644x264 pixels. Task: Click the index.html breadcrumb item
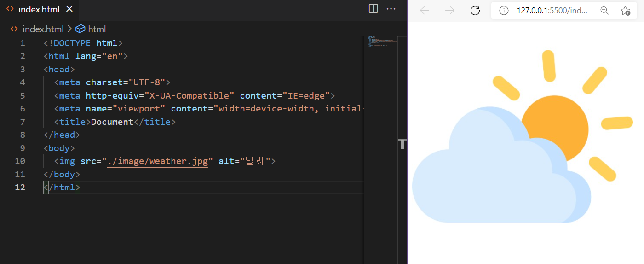tap(43, 29)
